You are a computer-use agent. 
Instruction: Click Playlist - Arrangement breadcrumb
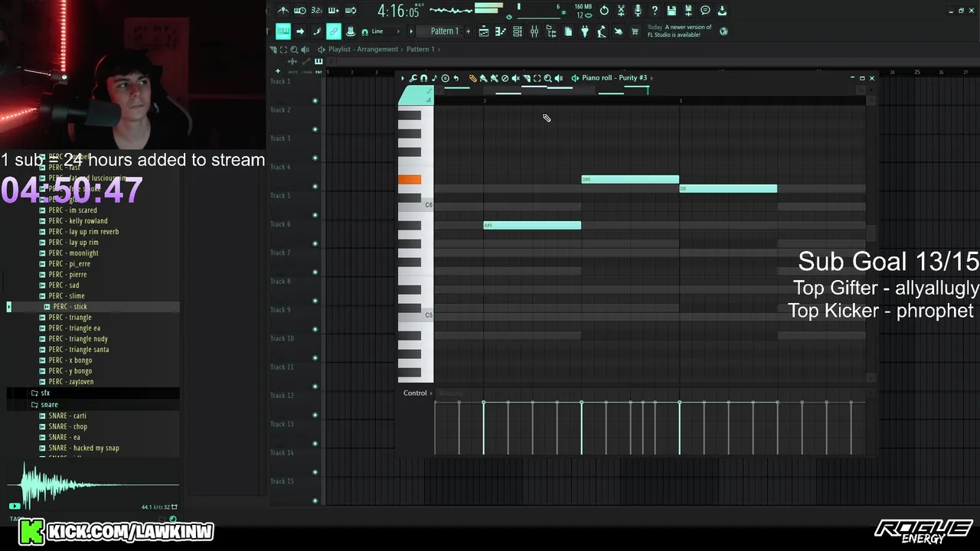click(x=364, y=49)
